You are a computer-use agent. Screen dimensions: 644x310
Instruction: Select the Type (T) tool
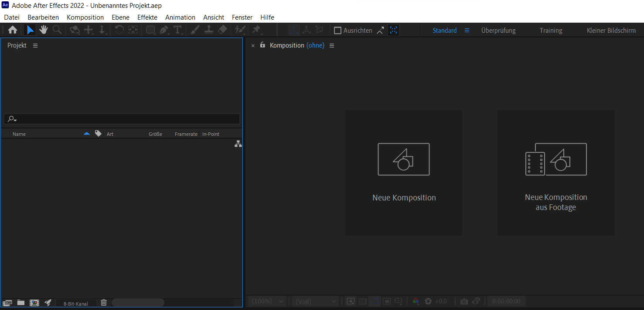[177, 30]
